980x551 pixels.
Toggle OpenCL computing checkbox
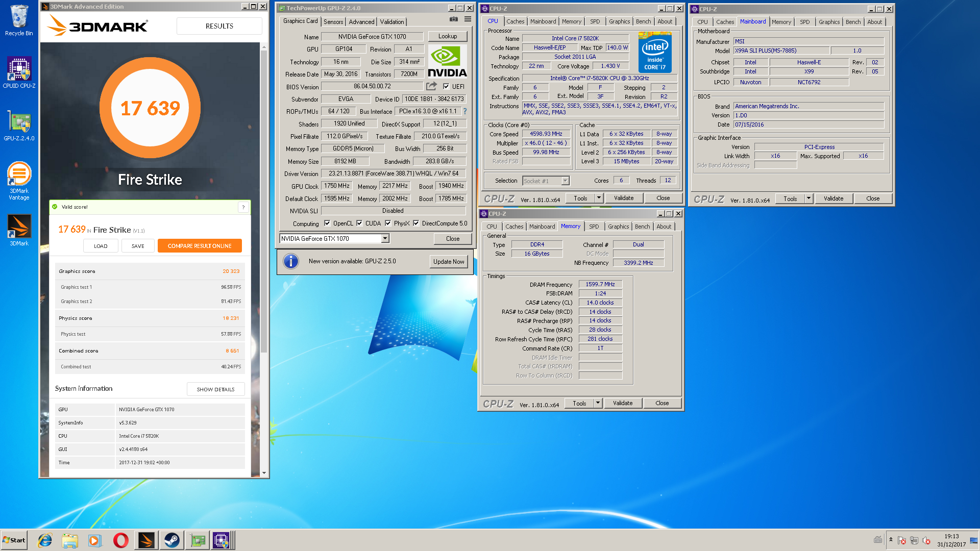[327, 223]
